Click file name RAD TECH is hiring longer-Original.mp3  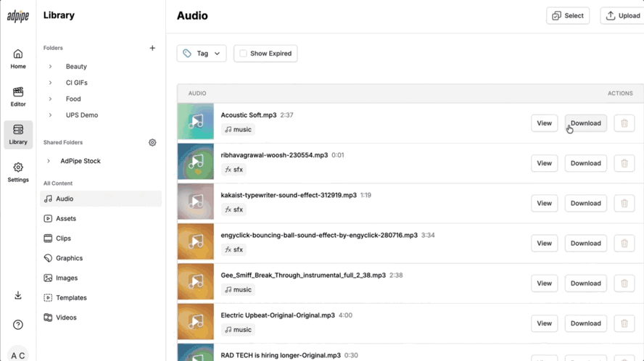tap(281, 355)
